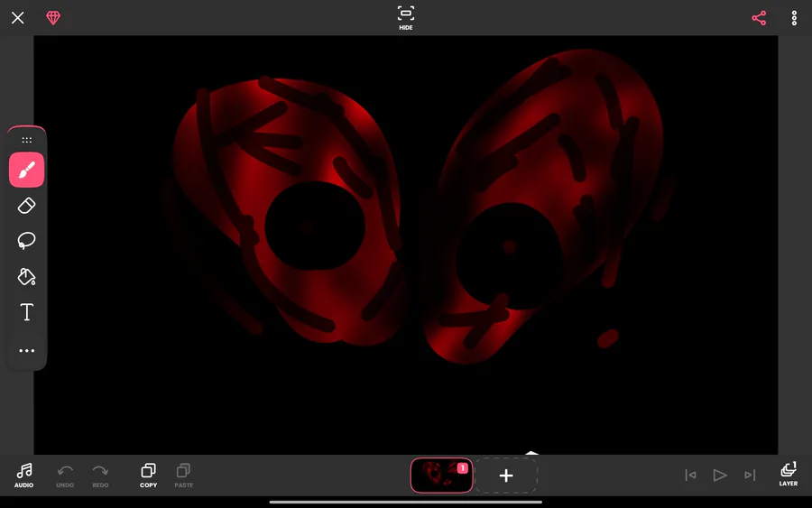
Task: Click the toolbar drag handle dots
Action: pyautogui.click(x=26, y=140)
